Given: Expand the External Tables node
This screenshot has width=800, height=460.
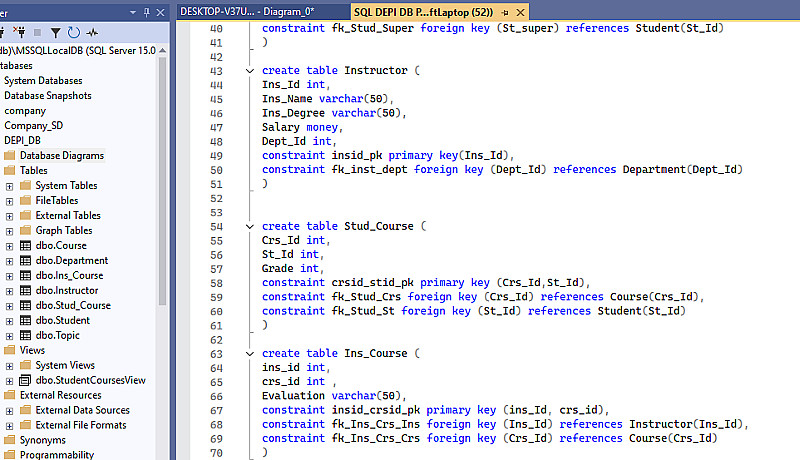Looking at the screenshot, I should tap(9, 216).
